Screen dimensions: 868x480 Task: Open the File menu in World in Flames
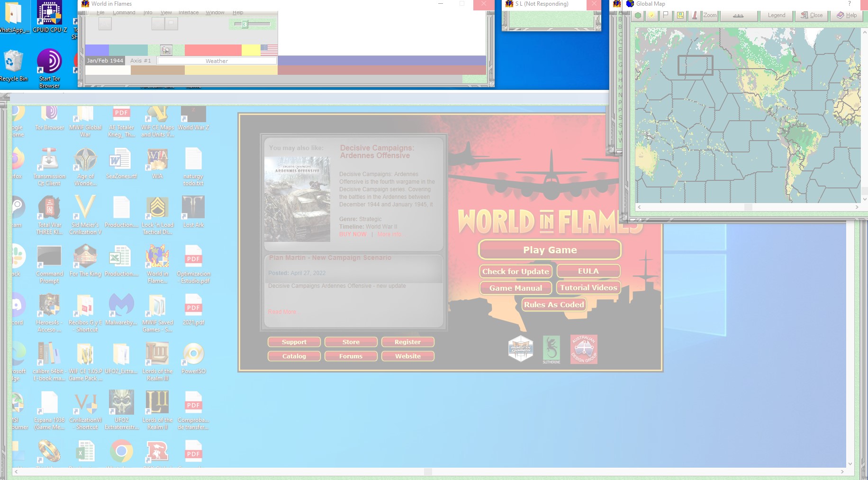[100, 13]
